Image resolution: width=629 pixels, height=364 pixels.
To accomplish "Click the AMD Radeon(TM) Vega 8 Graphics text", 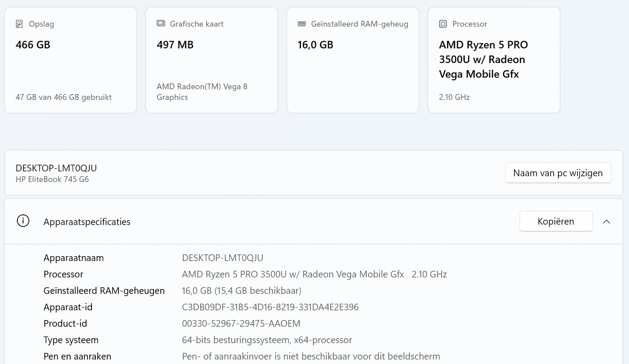I will (202, 92).
